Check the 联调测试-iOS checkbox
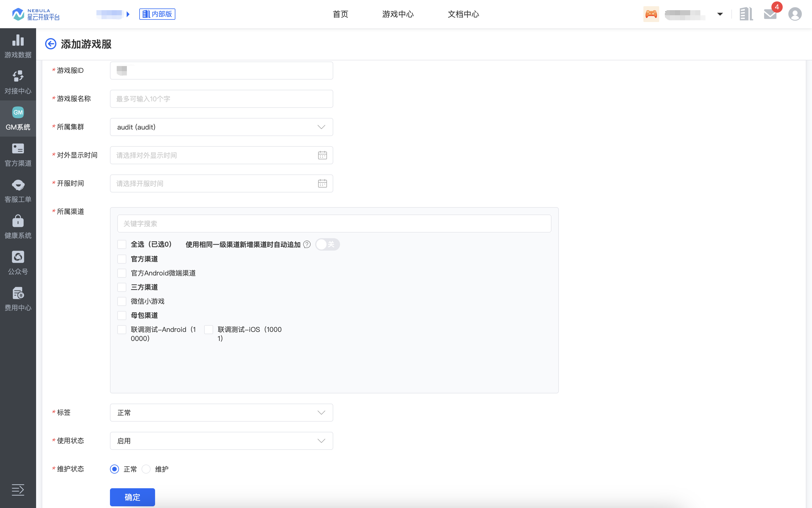 point(209,330)
